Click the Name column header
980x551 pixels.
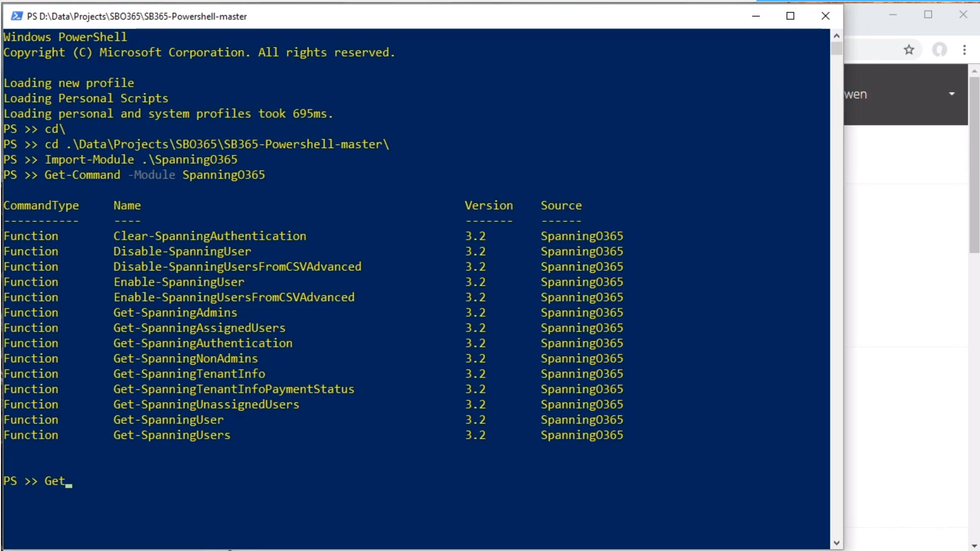coord(127,206)
